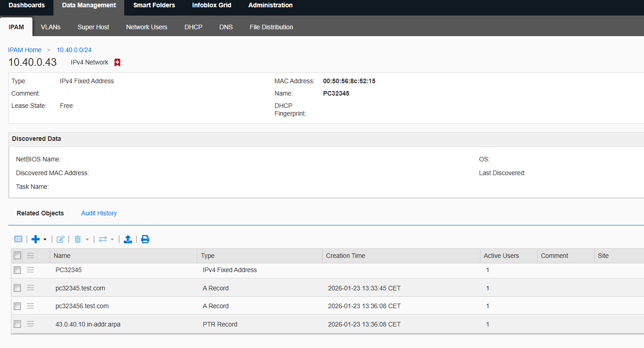Viewport: 644px width, 348px height.
Task: Sort the table by Name column
Action: (x=123, y=256)
